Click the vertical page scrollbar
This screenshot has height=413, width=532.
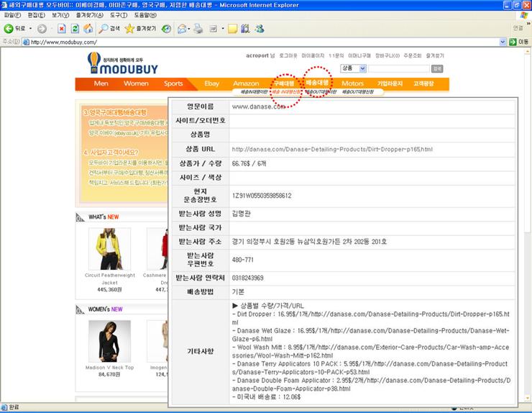pyautogui.click(x=527, y=224)
